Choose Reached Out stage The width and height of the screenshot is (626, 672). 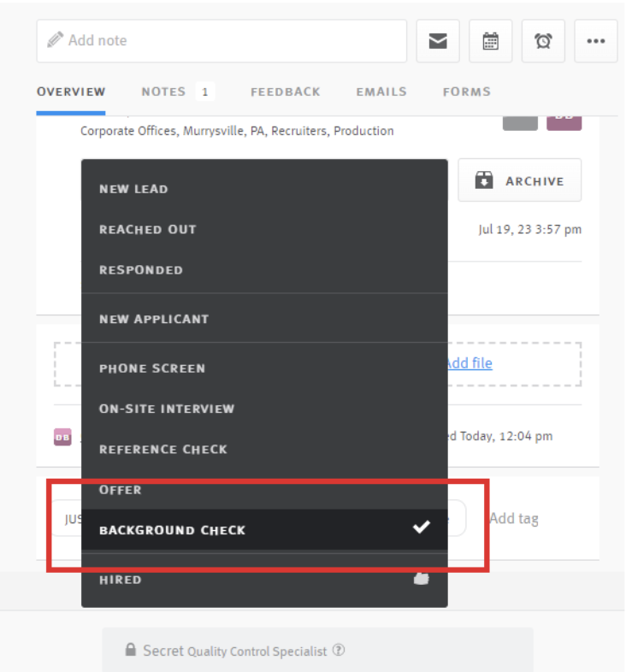(x=264, y=229)
